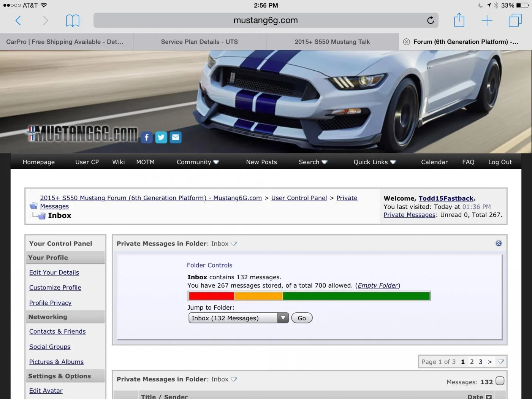The height and width of the screenshot is (399, 532).
Task: Open Contacts & Friends link
Action: pos(57,331)
